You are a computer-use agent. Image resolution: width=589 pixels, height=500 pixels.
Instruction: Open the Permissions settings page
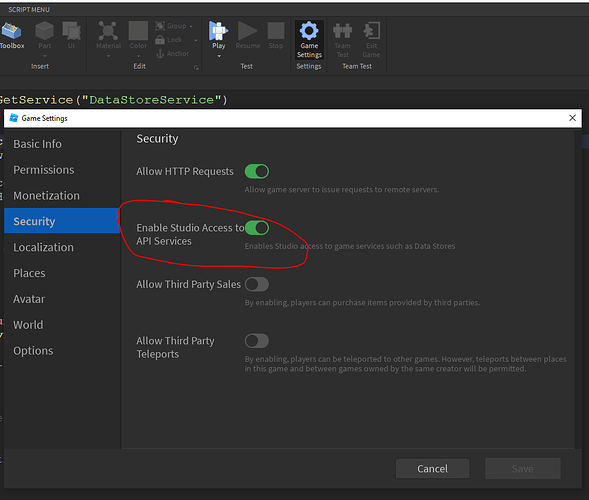[x=62, y=170]
